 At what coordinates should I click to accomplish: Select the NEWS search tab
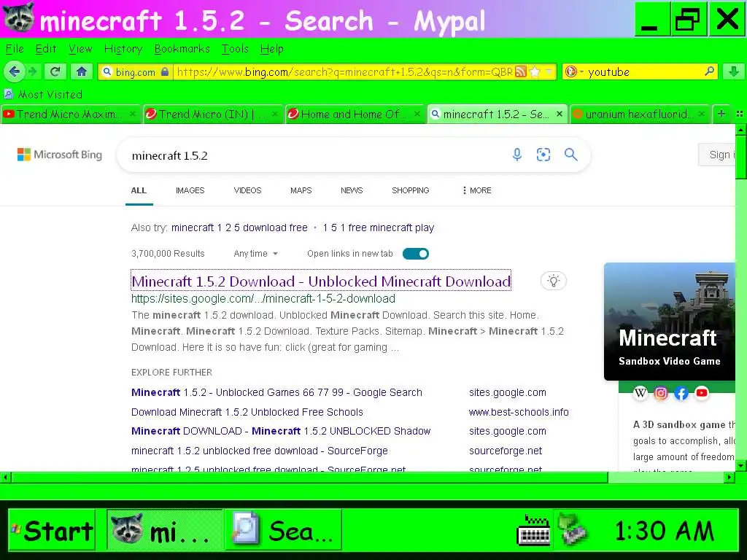tap(352, 190)
